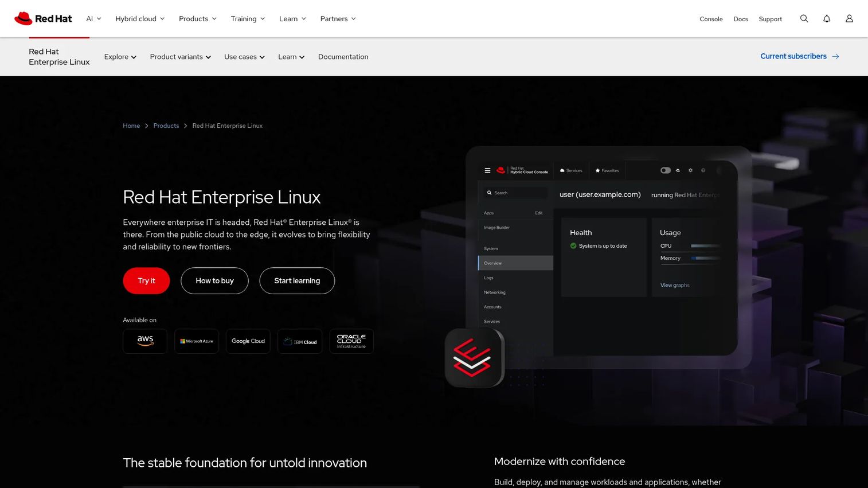
Task: Click the 'Available on' label
Action: click(x=139, y=320)
